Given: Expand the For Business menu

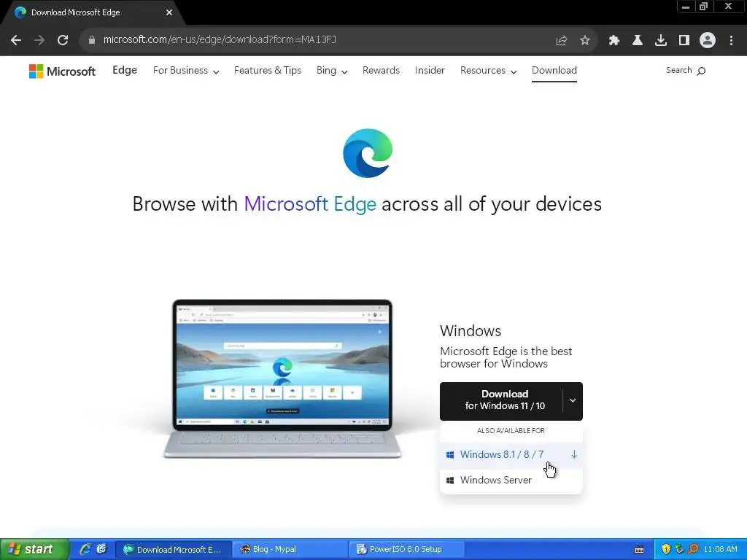Looking at the screenshot, I should [x=186, y=71].
